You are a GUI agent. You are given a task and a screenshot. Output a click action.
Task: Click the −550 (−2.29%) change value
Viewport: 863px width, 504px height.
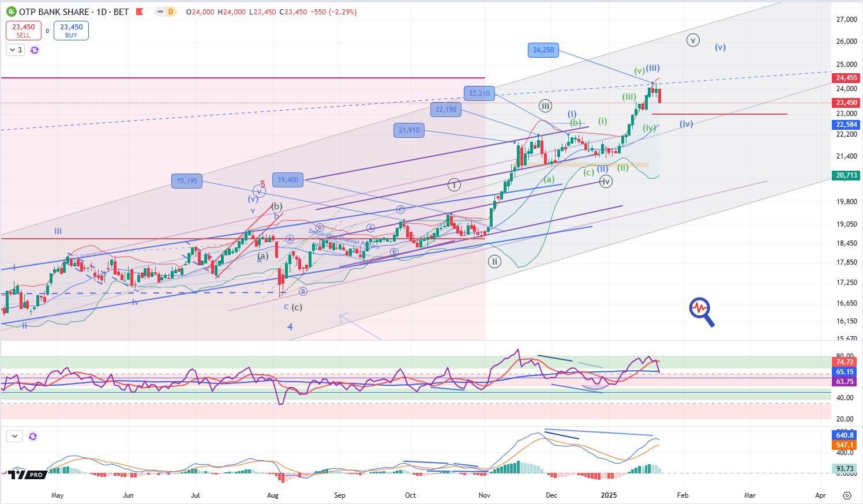[333, 12]
